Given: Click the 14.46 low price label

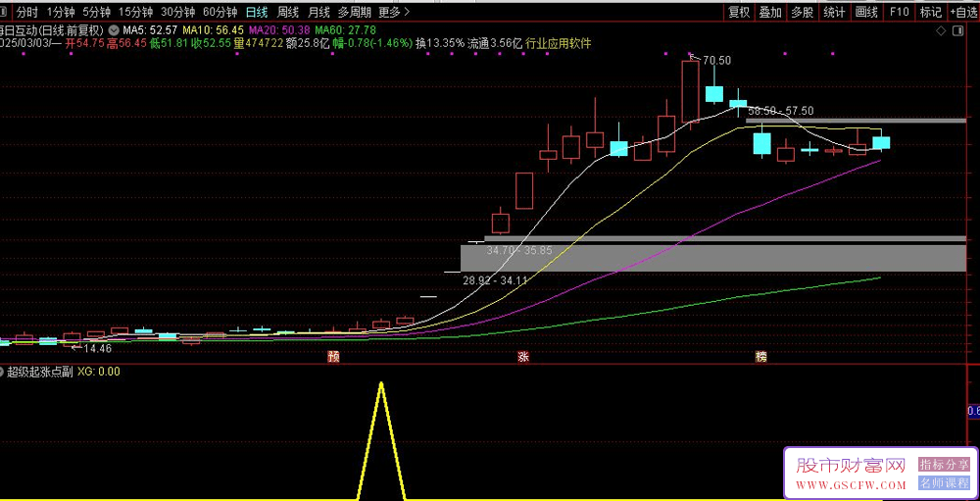Looking at the screenshot, I should tap(97, 348).
